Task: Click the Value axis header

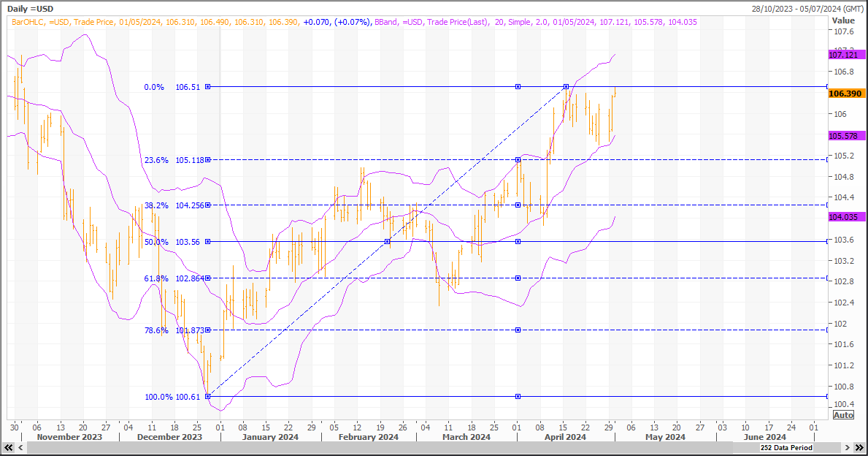Action: click(843, 20)
